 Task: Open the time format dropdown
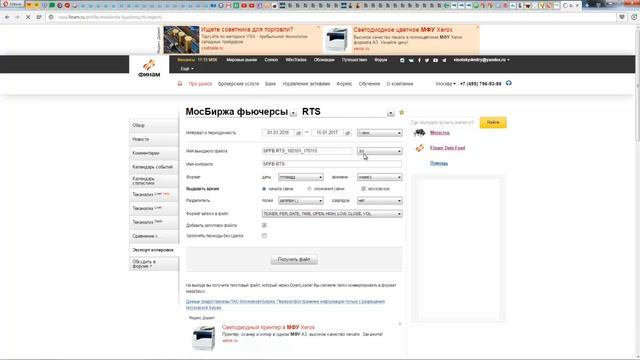pos(380,177)
